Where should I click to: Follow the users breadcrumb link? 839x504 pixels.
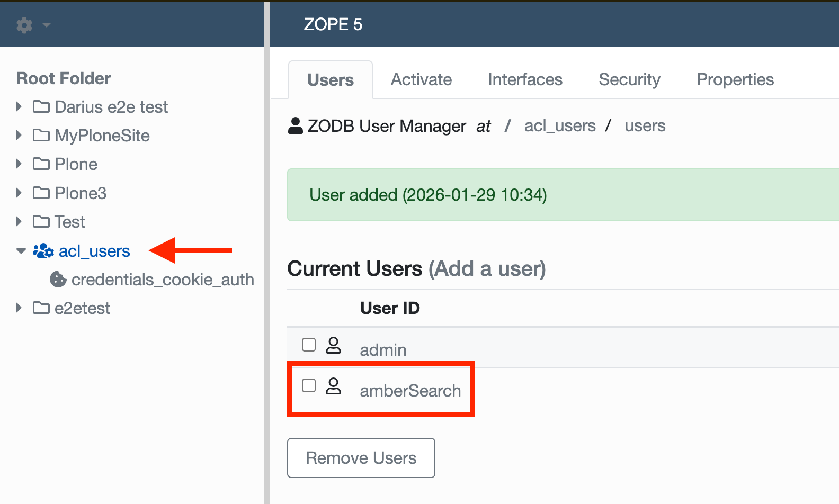(645, 126)
